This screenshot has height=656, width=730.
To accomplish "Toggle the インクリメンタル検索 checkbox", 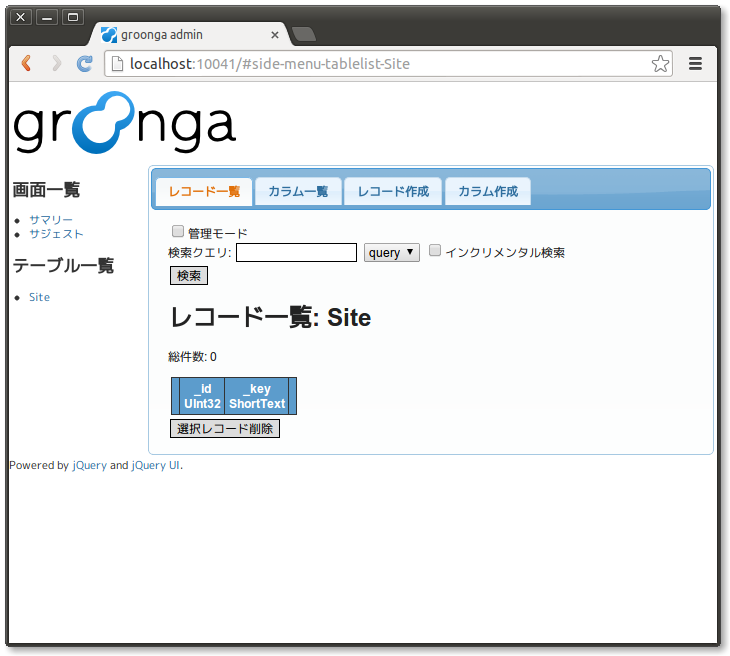I will (x=435, y=251).
